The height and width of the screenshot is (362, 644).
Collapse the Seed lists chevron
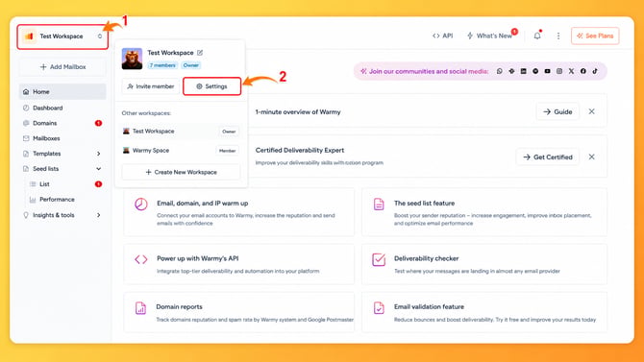click(99, 169)
